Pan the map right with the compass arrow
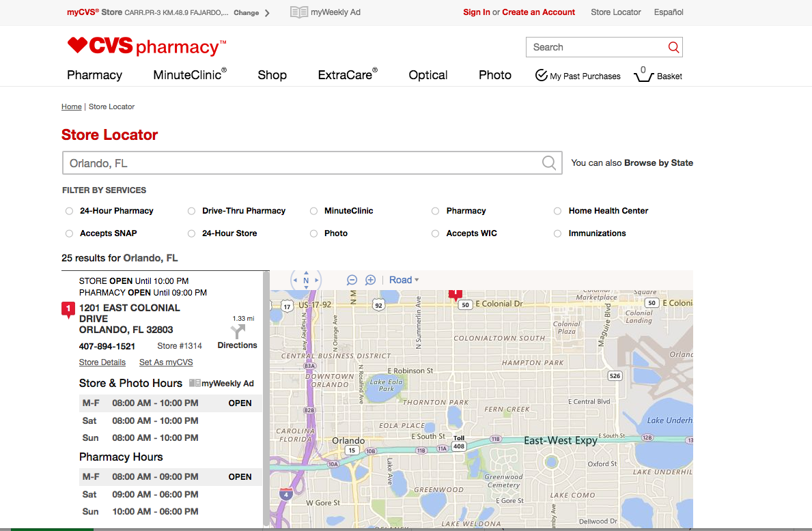The image size is (812, 531). click(317, 280)
